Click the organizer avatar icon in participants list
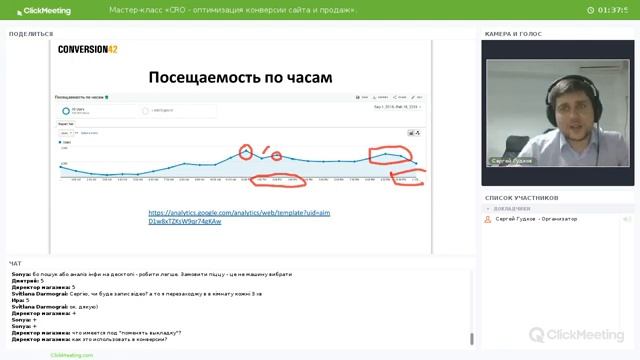The image size is (640, 360). pyautogui.click(x=488, y=220)
